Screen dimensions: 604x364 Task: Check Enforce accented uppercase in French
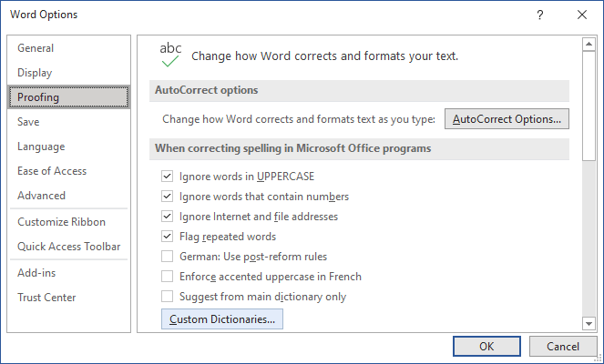pyautogui.click(x=167, y=277)
